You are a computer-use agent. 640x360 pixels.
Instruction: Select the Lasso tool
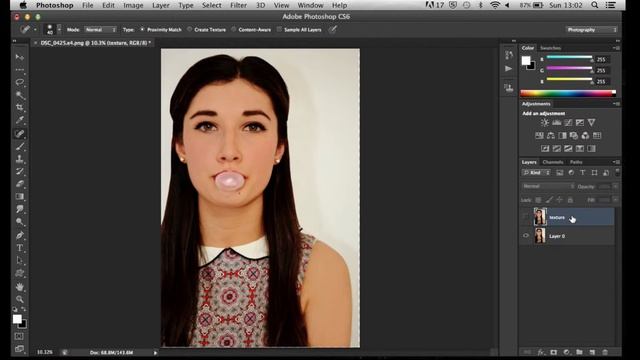tap(20, 82)
